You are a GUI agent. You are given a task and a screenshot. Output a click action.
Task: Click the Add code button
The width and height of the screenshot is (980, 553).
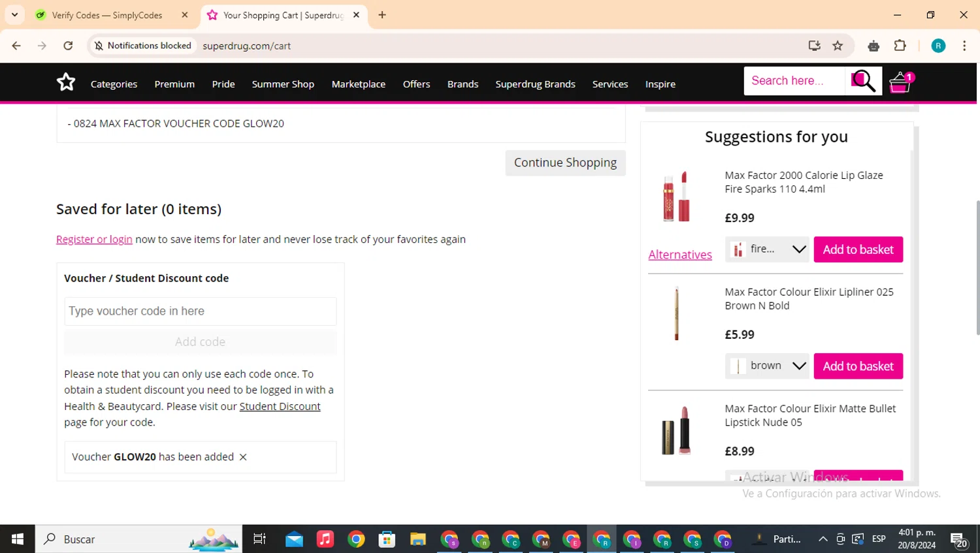tap(201, 342)
